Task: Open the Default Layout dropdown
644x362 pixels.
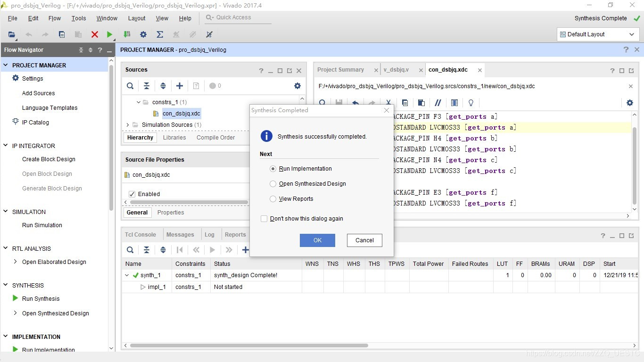Action: click(597, 34)
